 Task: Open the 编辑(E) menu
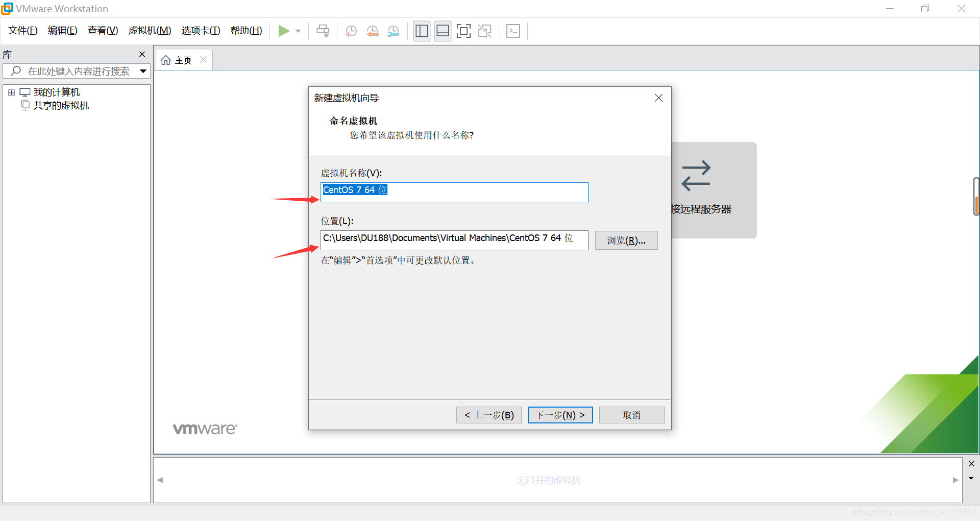tap(62, 31)
